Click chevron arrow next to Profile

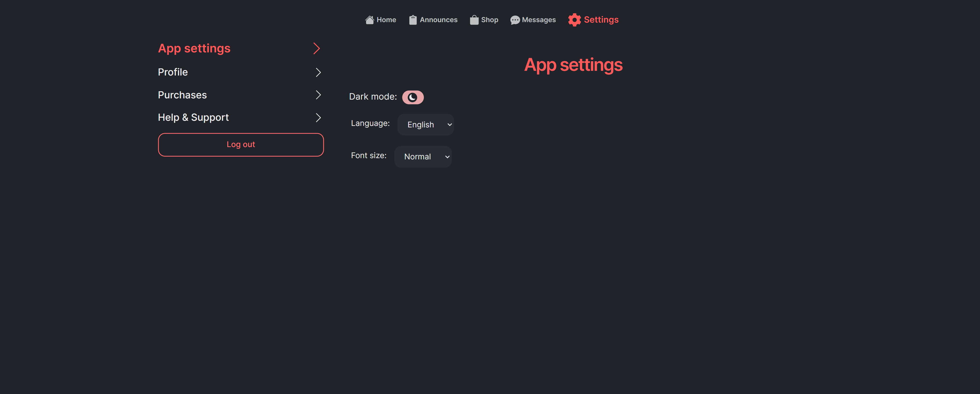pos(318,72)
